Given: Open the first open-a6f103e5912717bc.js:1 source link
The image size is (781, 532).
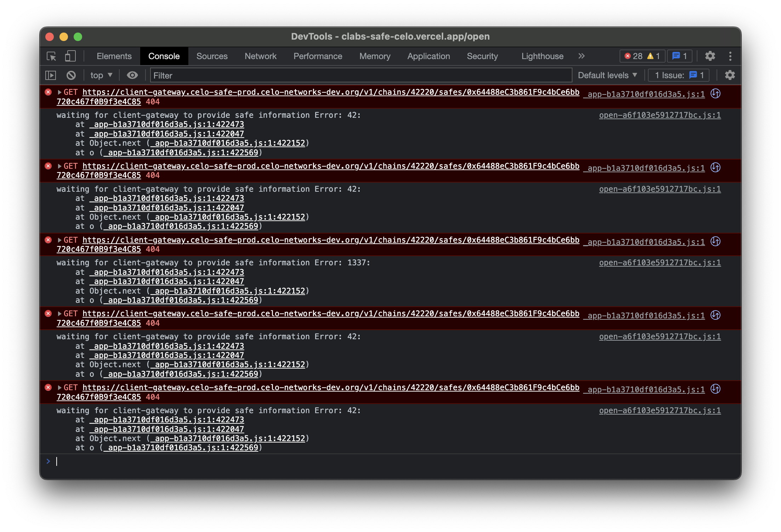Looking at the screenshot, I should (x=660, y=115).
